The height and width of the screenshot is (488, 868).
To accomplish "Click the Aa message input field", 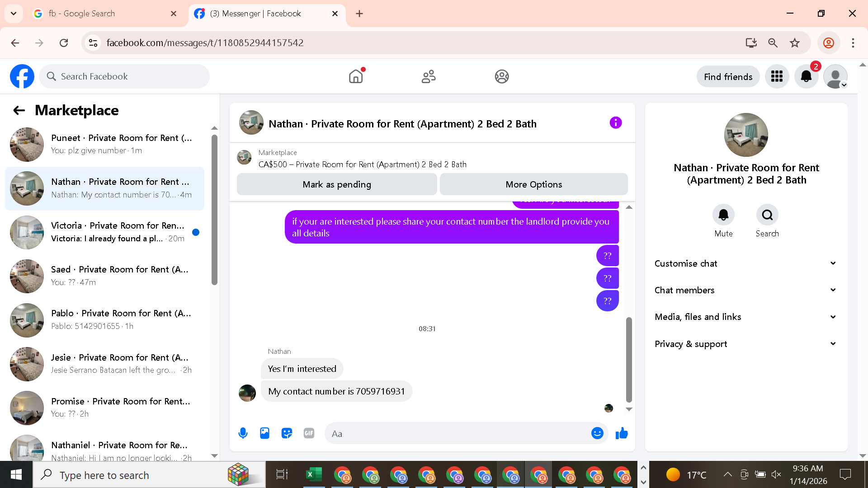I will (x=457, y=433).
